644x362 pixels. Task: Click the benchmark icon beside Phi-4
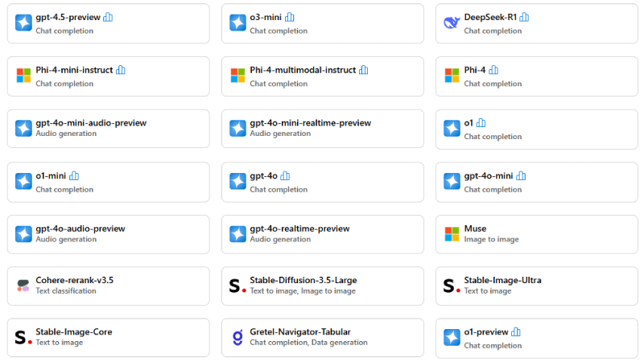(493, 70)
